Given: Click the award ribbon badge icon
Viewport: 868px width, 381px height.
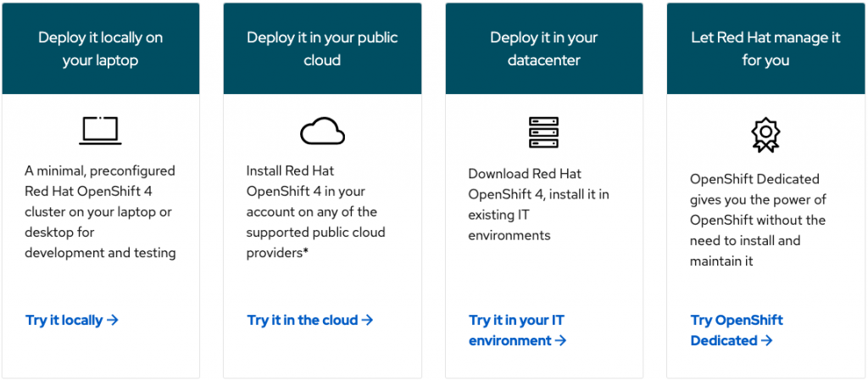Looking at the screenshot, I should (x=765, y=135).
